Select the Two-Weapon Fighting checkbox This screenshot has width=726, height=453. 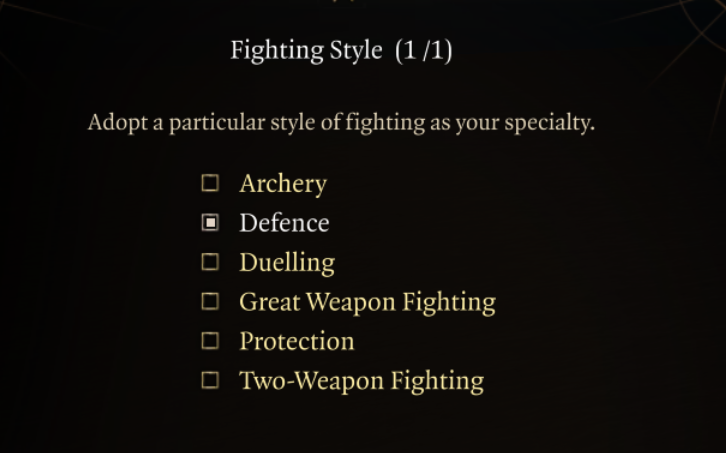(x=210, y=380)
